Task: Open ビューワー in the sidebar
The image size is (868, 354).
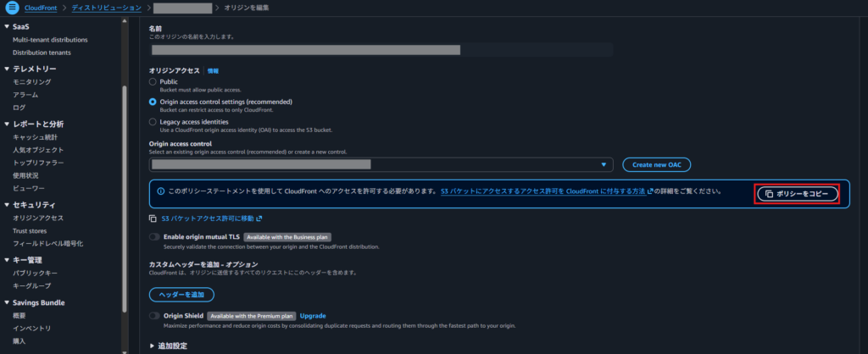Action: click(29, 188)
